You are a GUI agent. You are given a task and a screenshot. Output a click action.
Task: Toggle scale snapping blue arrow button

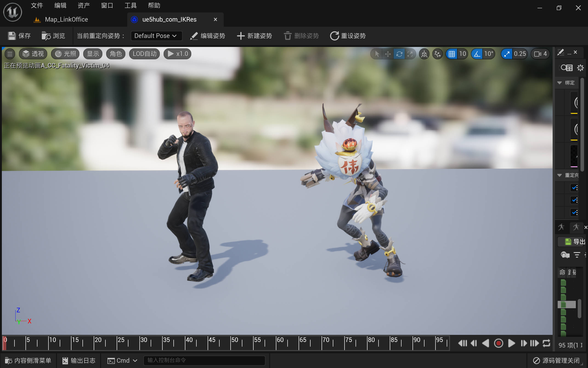[x=506, y=54]
